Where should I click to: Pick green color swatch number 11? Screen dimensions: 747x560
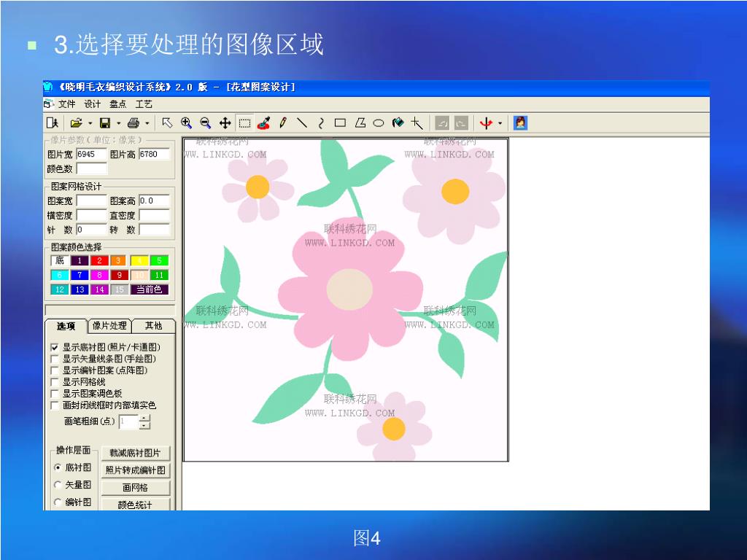159,275
